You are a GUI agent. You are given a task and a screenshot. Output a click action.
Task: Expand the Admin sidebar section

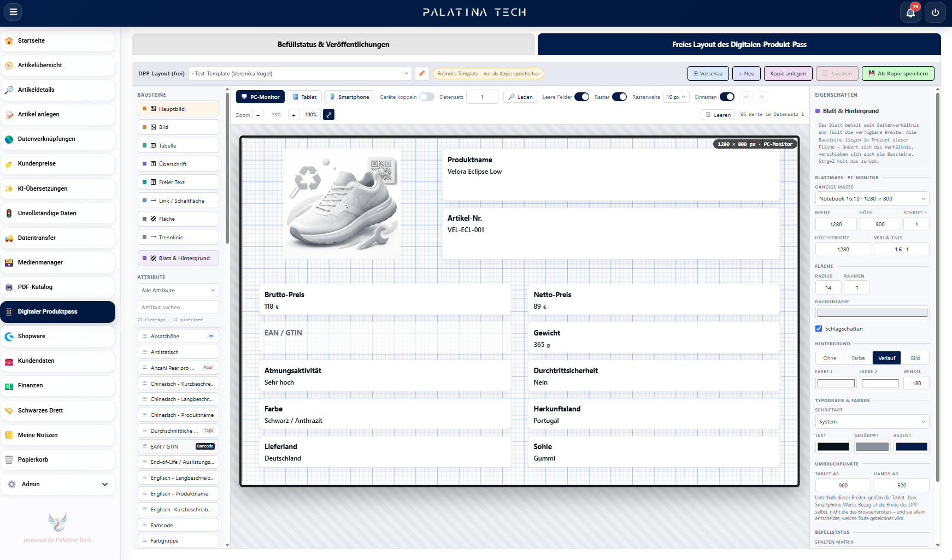[x=57, y=484]
